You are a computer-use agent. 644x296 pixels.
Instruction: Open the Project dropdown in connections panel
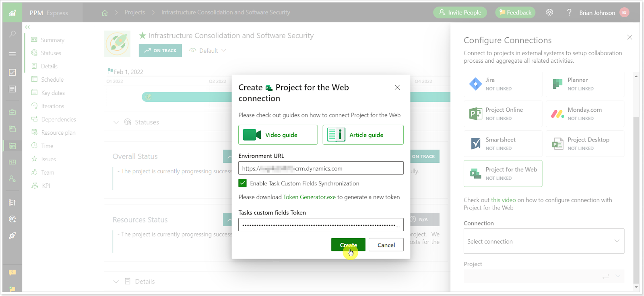544,276
